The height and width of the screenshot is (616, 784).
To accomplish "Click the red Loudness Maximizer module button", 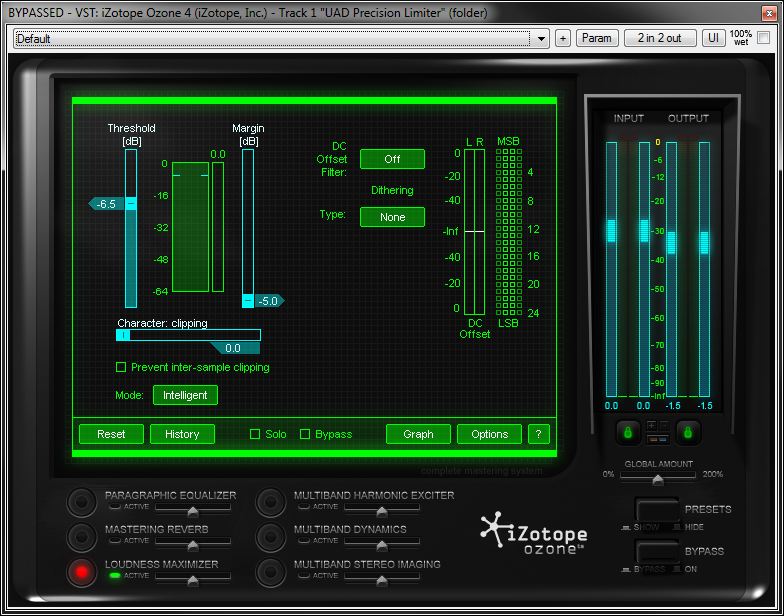I will tap(82, 572).
